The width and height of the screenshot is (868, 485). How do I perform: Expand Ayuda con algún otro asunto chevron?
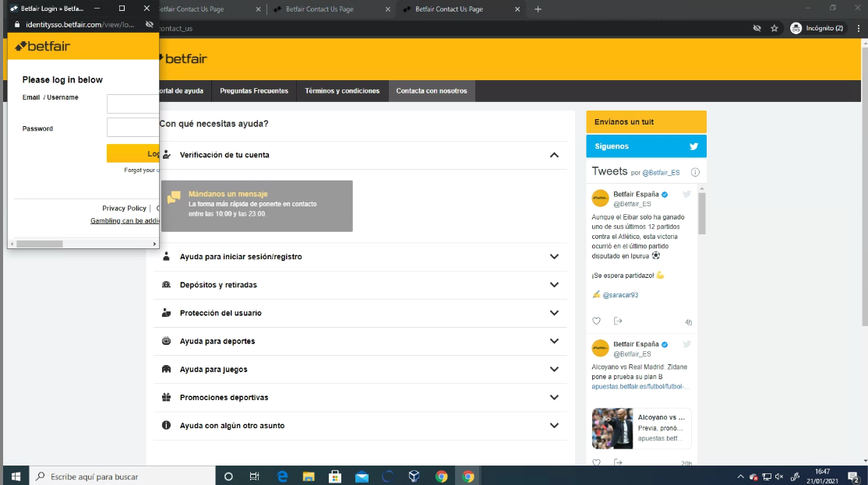coord(554,426)
